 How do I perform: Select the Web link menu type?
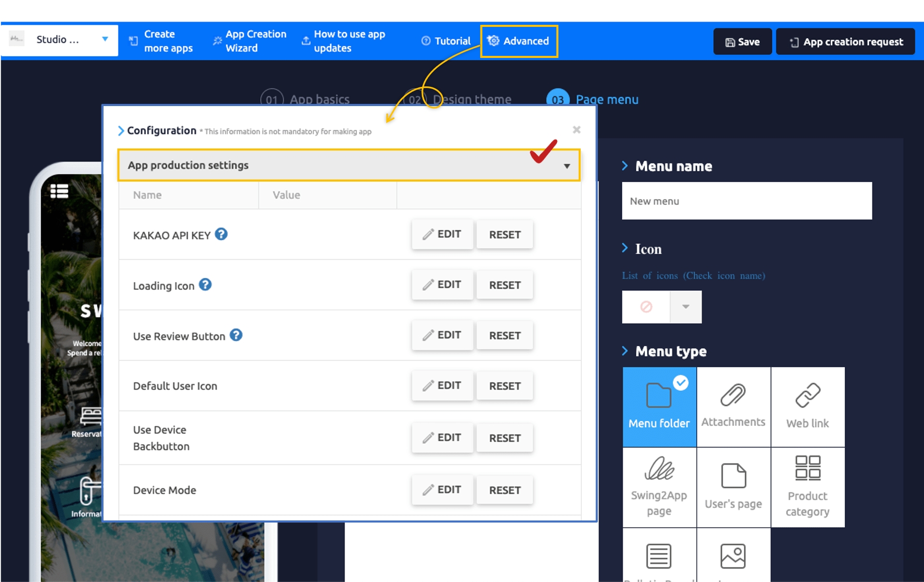pyautogui.click(x=807, y=407)
